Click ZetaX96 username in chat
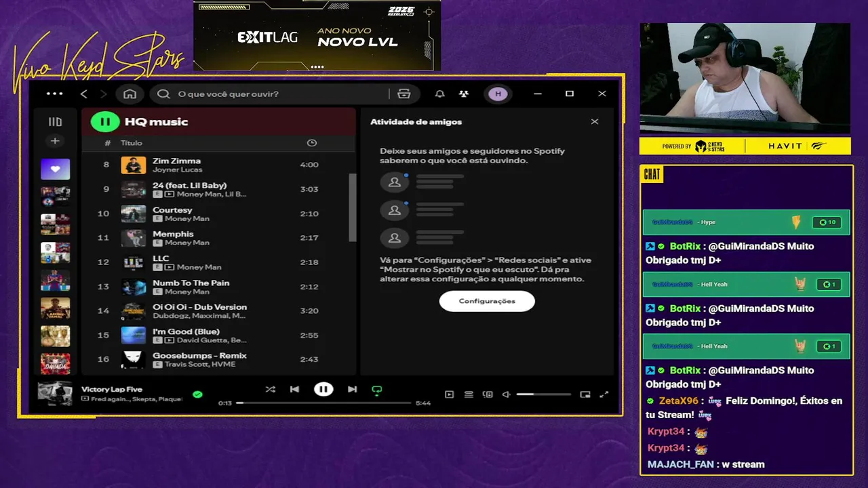 pyautogui.click(x=678, y=401)
